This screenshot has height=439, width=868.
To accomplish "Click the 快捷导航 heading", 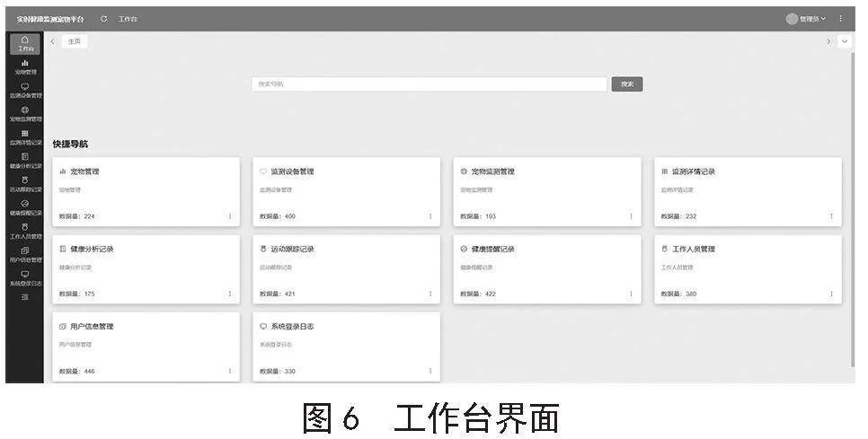I will (x=70, y=144).
